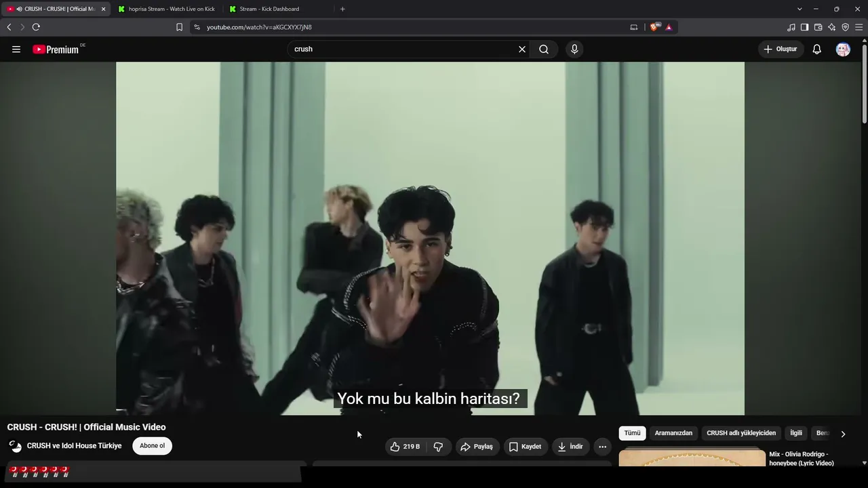Open the account avatar menu
The height and width of the screenshot is (488, 868).
pyautogui.click(x=843, y=49)
